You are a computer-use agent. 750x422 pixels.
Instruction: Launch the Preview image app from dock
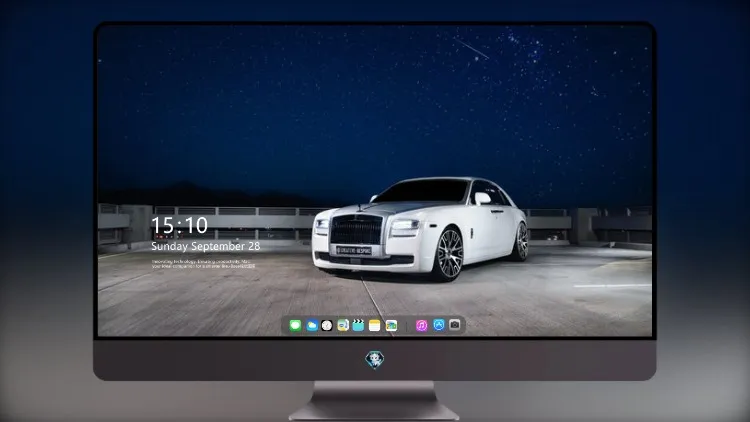343,326
